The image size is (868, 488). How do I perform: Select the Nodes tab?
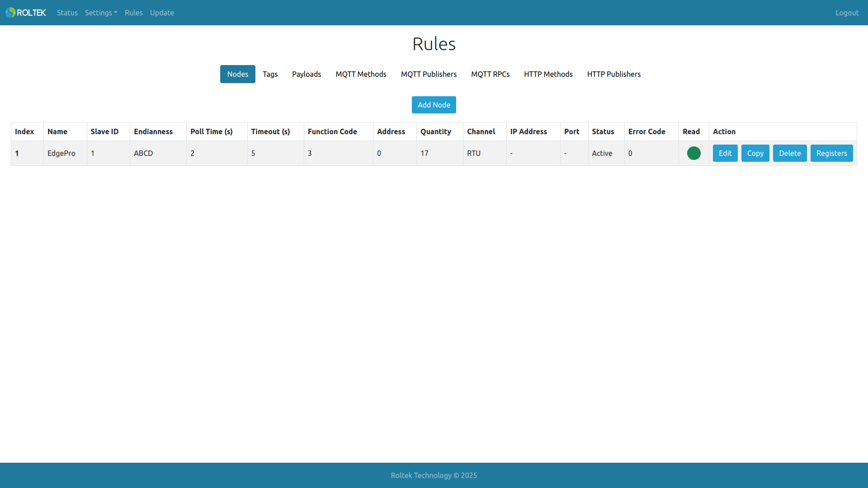(238, 74)
